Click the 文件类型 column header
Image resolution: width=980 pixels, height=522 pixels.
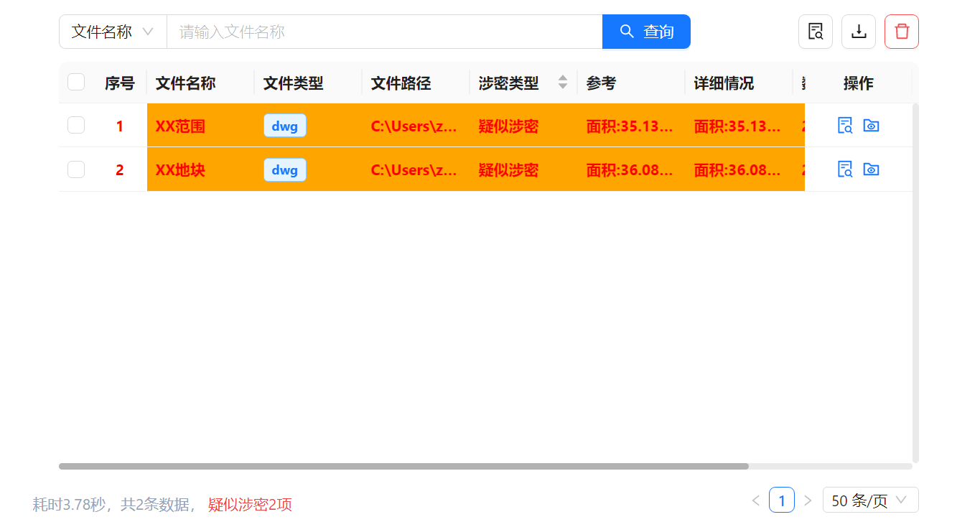tap(293, 83)
